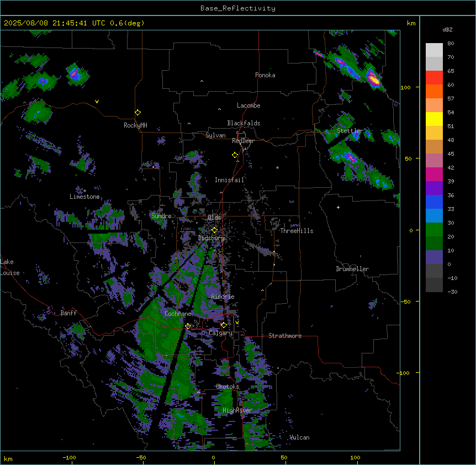
Task: Click the yellow diamond marker above Calgary label
Action: point(224,325)
